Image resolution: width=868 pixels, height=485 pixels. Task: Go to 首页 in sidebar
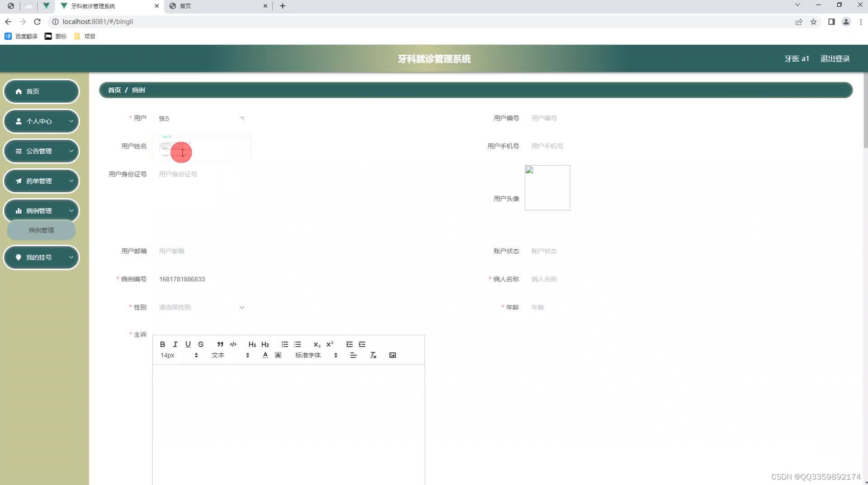[41, 91]
